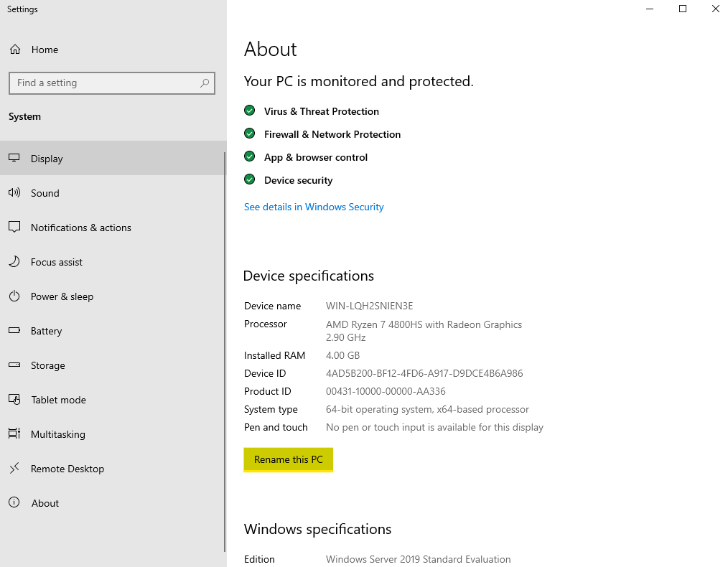
Task: Click the Focus assist moon icon
Action: 14,262
